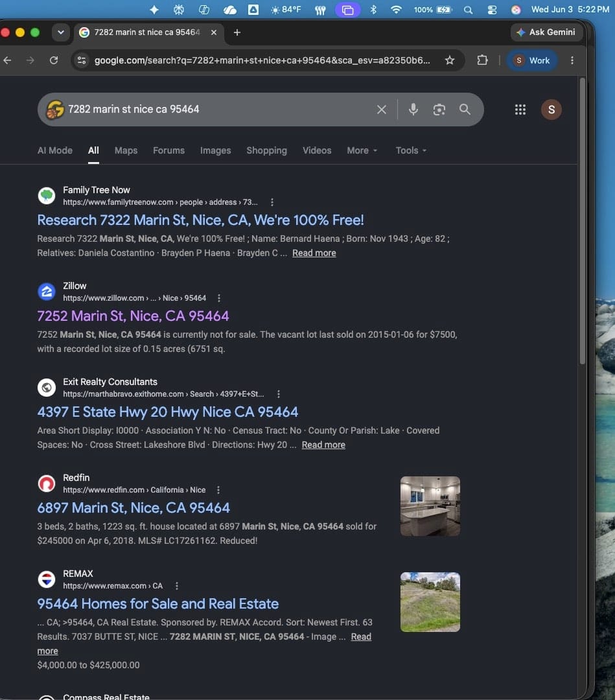Reload the page
Viewport: 615px width, 700px height.
tap(54, 60)
